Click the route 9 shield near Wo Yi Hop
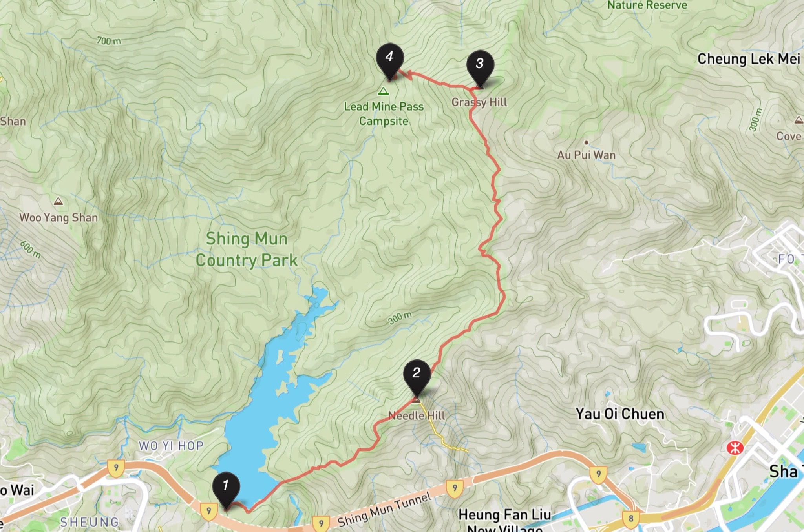Image resolution: width=804 pixels, height=532 pixels. [x=116, y=468]
